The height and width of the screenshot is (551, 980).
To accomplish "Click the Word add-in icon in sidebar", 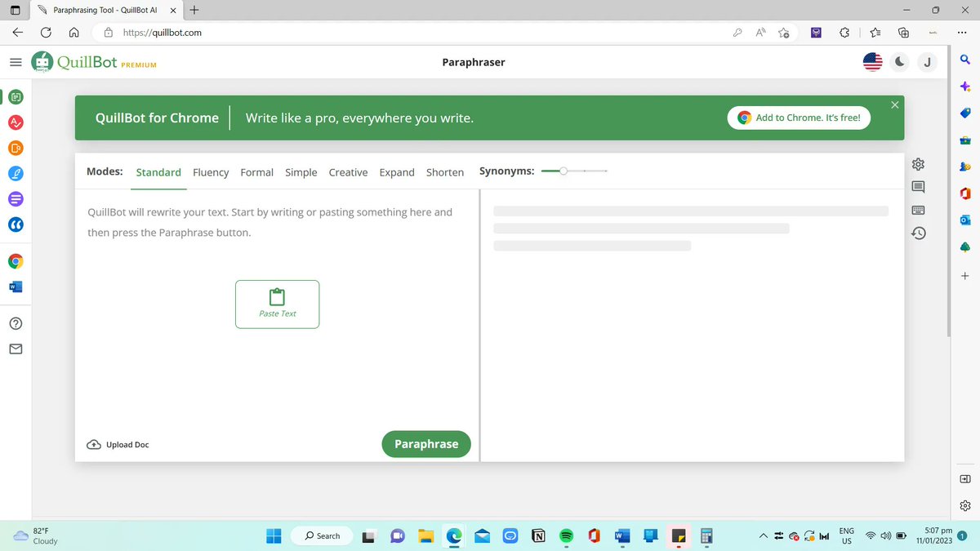I will pos(16,287).
